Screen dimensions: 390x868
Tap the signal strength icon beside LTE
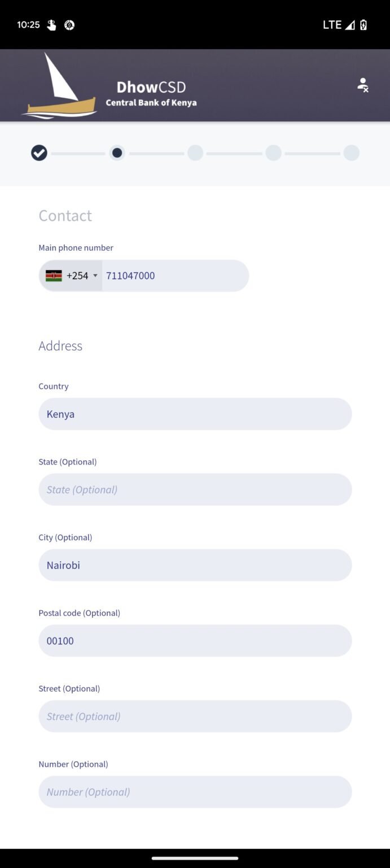tap(351, 24)
